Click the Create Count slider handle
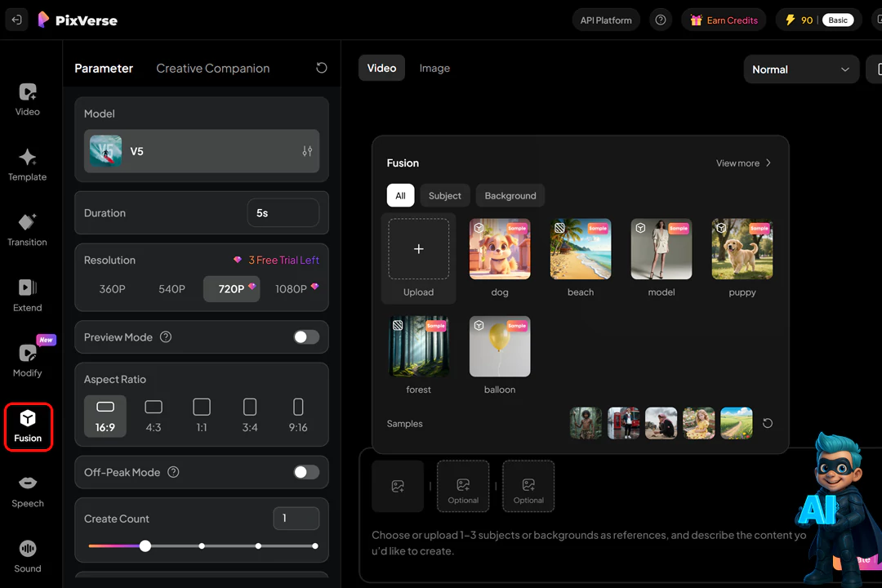Screen dimensions: 882x588 145,546
